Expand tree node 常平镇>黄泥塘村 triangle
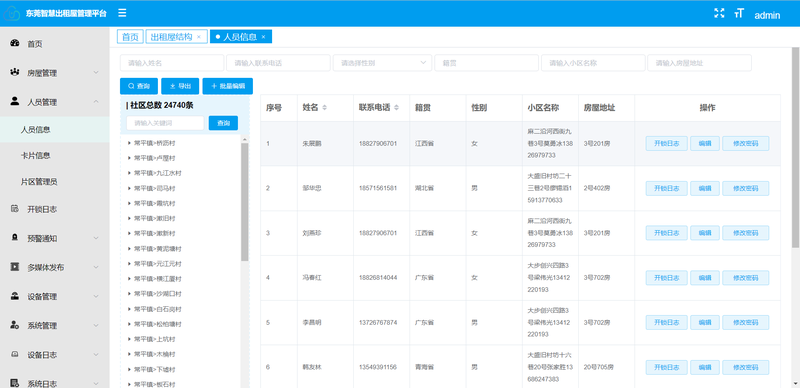 point(130,249)
